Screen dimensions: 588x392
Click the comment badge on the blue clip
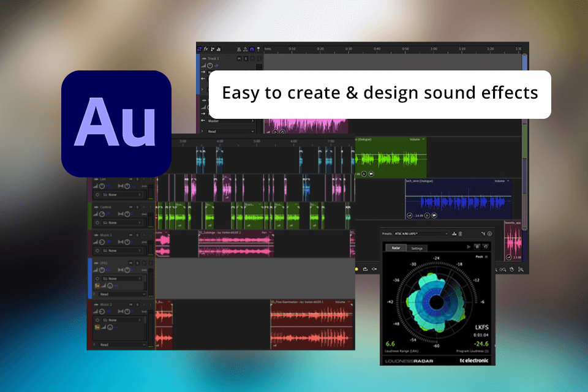tap(434, 216)
